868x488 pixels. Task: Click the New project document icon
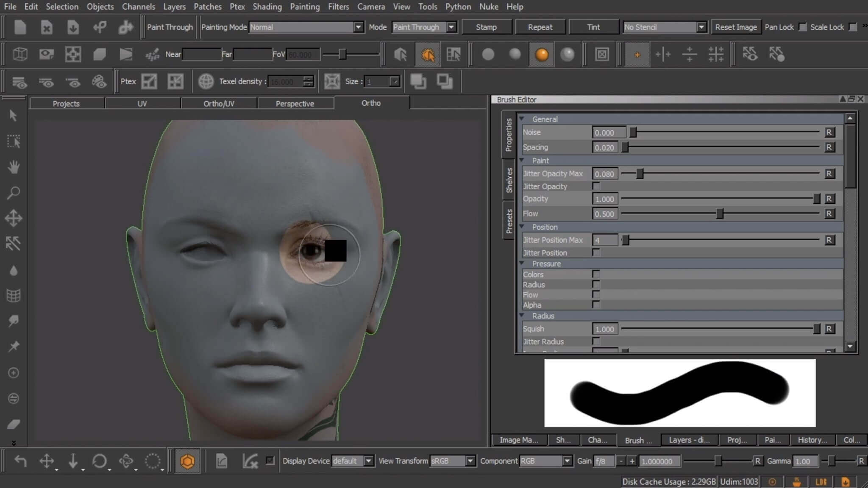pos(20,27)
